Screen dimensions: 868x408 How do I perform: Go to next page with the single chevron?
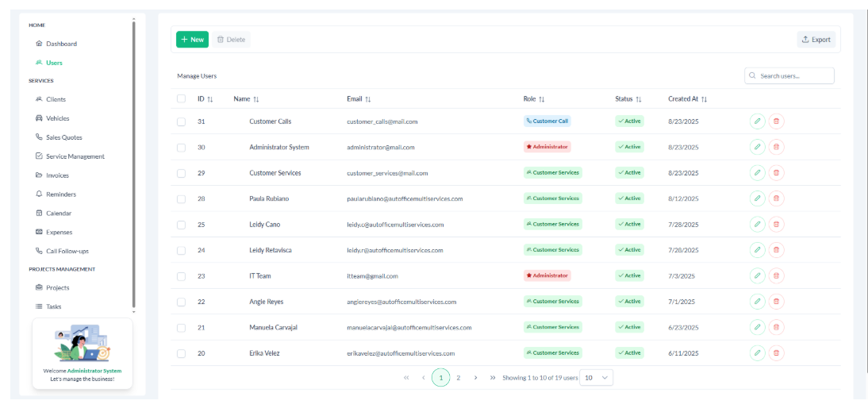point(475,378)
